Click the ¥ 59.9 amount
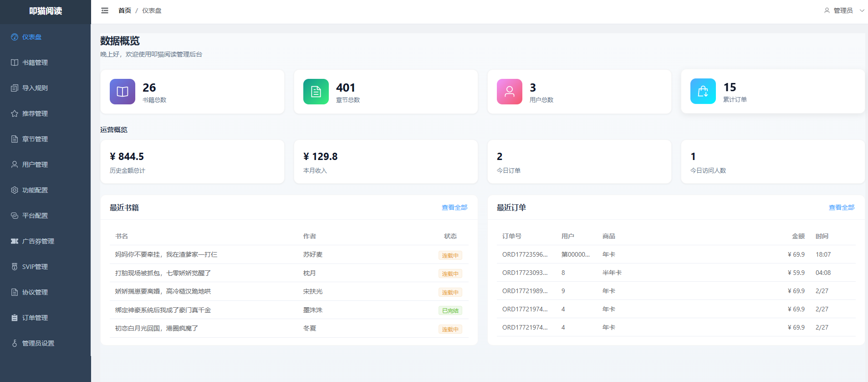This screenshot has width=868, height=382. (796, 273)
